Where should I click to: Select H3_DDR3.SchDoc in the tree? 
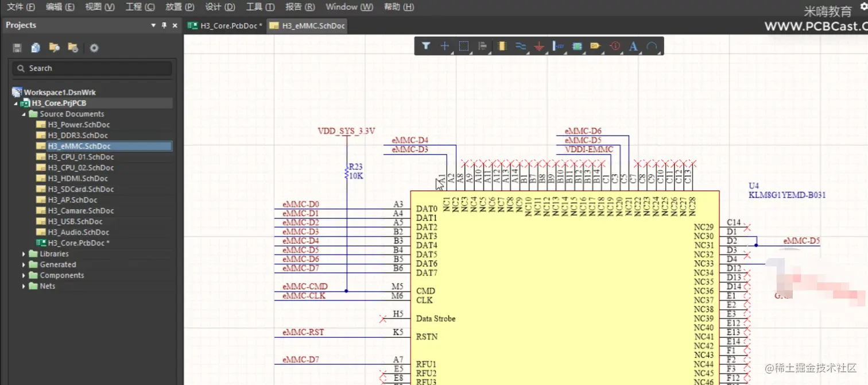tap(77, 136)
